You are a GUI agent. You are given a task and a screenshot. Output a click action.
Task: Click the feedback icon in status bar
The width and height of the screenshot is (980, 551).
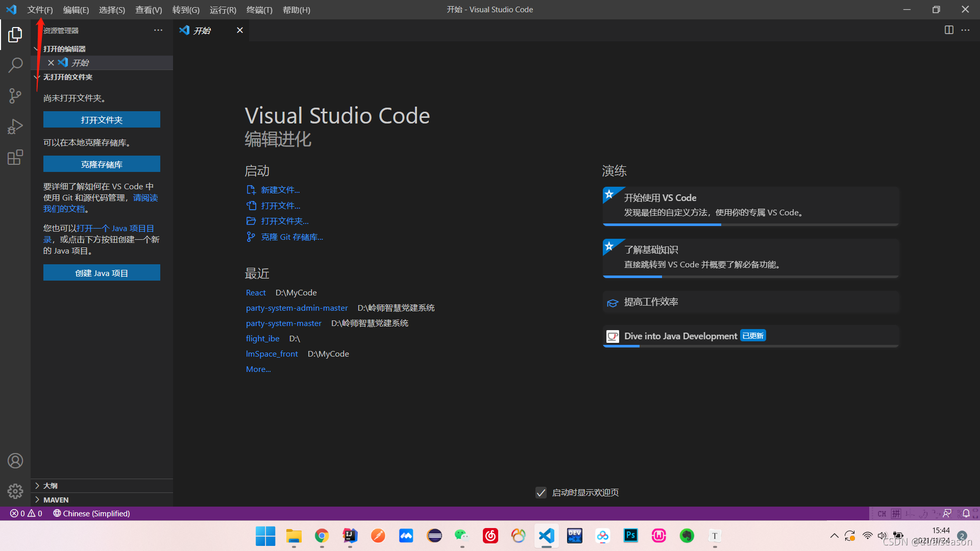click(947, 513)
